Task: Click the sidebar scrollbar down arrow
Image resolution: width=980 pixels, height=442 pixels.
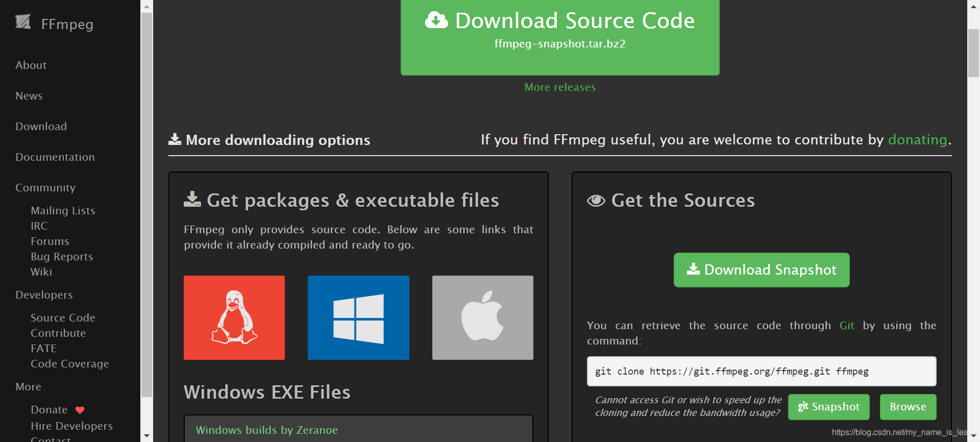Action: [146, 436]
